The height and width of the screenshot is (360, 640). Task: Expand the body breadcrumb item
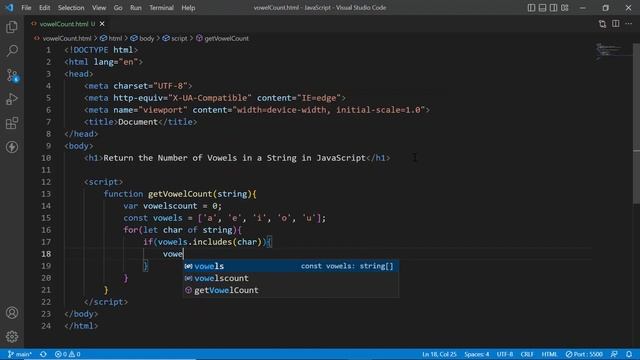point(142,38)
